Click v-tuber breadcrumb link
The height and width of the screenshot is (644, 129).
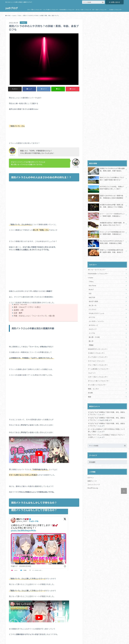(14, 15)
